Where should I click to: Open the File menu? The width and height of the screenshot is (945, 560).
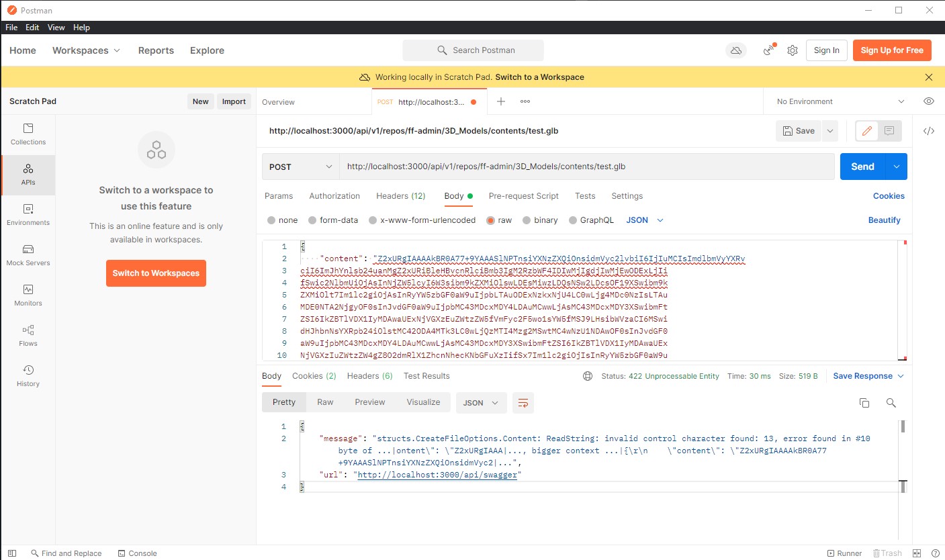click(x=11, y=28)
